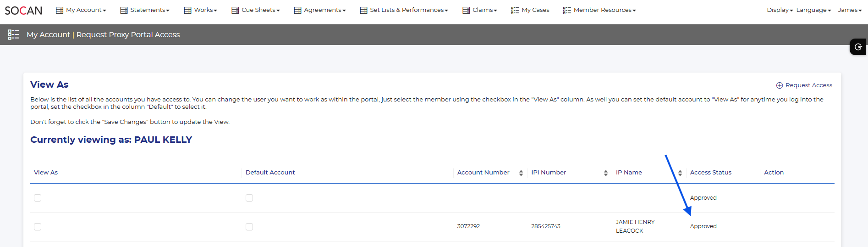Open Set Lists & Performances menu
868x247 pixels.
pos(404,10)
